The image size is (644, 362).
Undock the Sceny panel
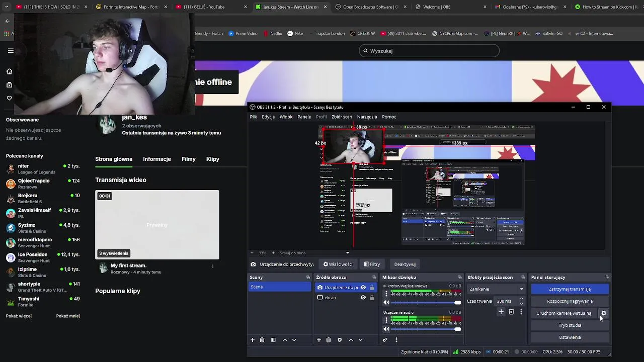pos(308,278)
